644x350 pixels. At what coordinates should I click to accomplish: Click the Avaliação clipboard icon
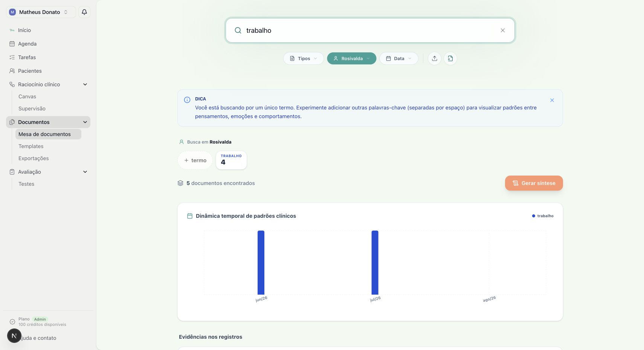pyautogui.click(x=12, y=172)
